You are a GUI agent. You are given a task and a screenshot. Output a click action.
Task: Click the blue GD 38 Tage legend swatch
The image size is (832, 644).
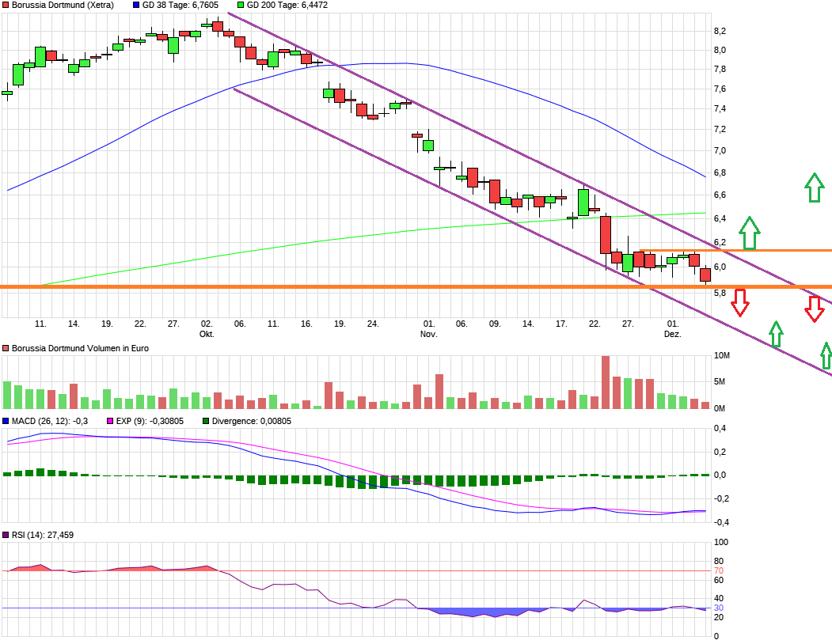[x=136, y=5]
